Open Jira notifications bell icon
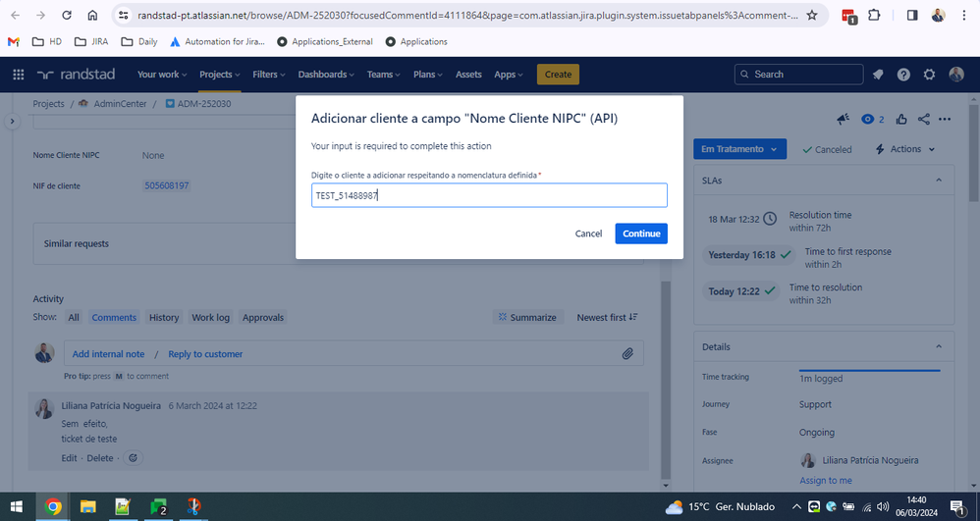The height and width of the screenshot is (521, 980). click(x=878, y=75)
